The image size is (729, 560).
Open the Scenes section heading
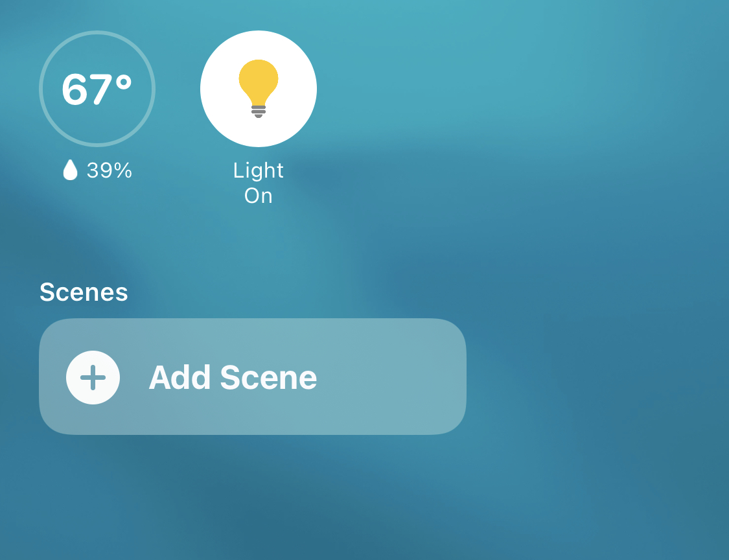click(x=84, y=292)
